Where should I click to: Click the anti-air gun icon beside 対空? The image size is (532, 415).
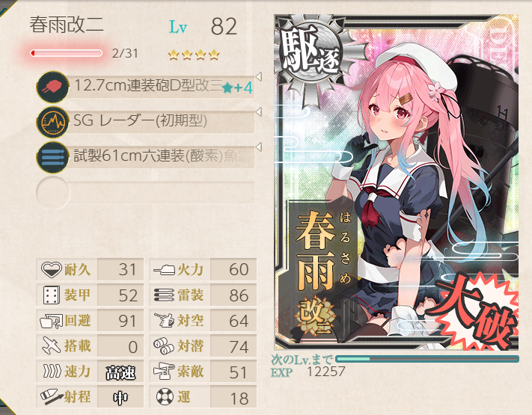click(164, 320)
